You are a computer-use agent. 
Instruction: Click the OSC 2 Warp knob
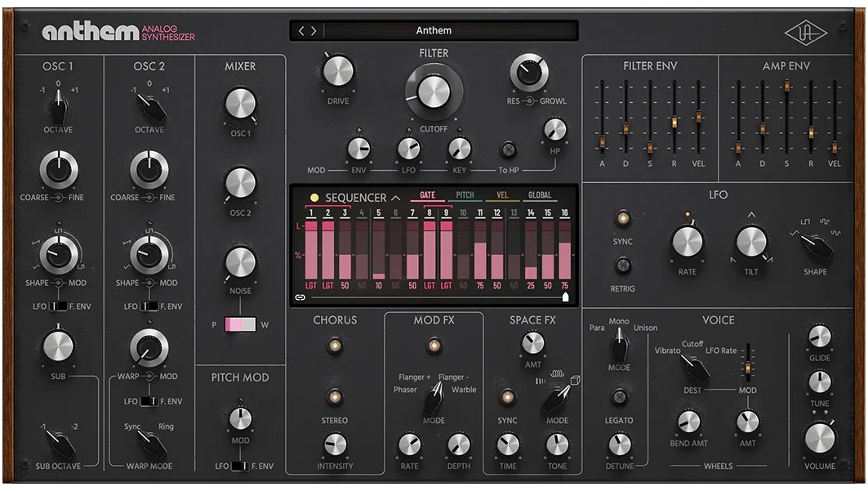(x=149, y=348)
